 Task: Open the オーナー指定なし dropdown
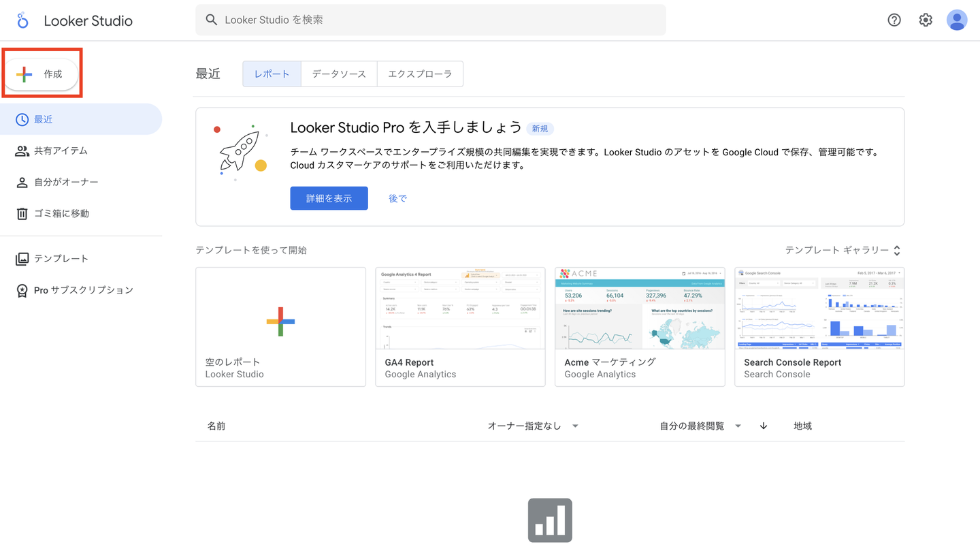[x=534, y=426]
